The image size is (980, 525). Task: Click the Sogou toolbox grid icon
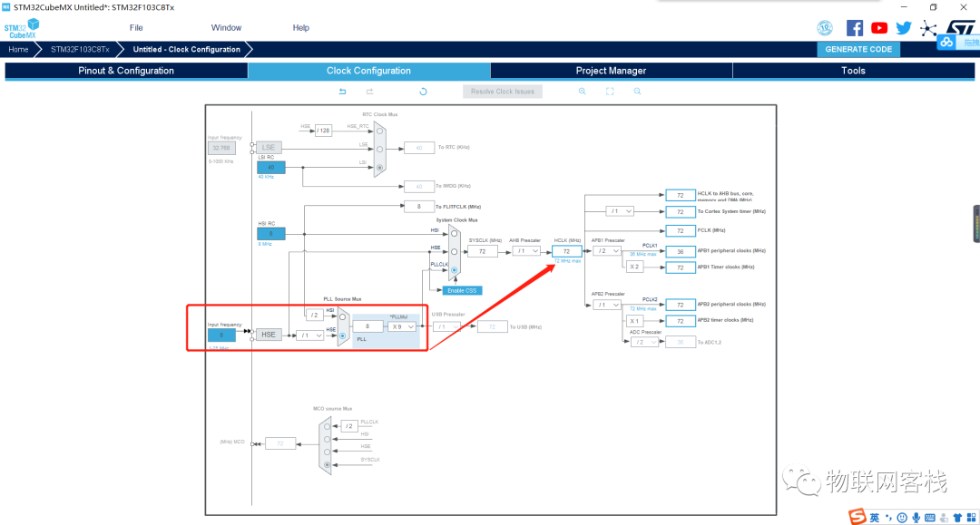point(971,518)
